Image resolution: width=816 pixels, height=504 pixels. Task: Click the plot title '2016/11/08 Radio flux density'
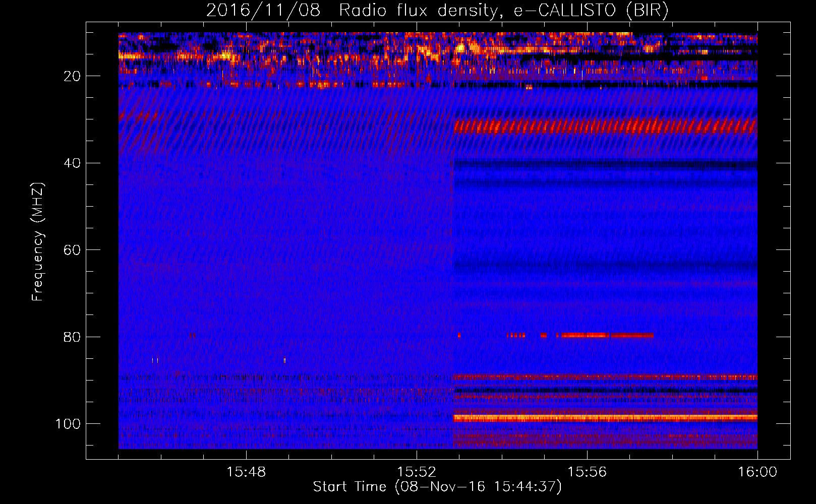[x=437, y=10]
